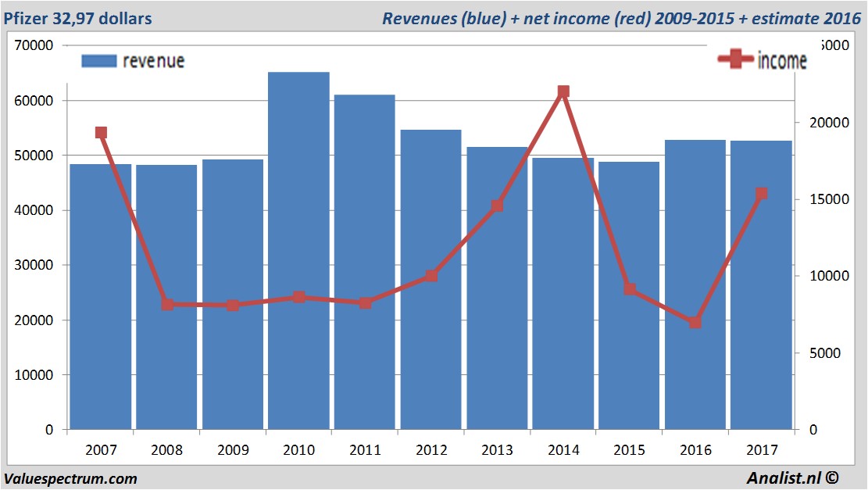The width and height of the screenshot is (868, 490).
Task: Select the 2010 income data point
Action: click(299, 297)
